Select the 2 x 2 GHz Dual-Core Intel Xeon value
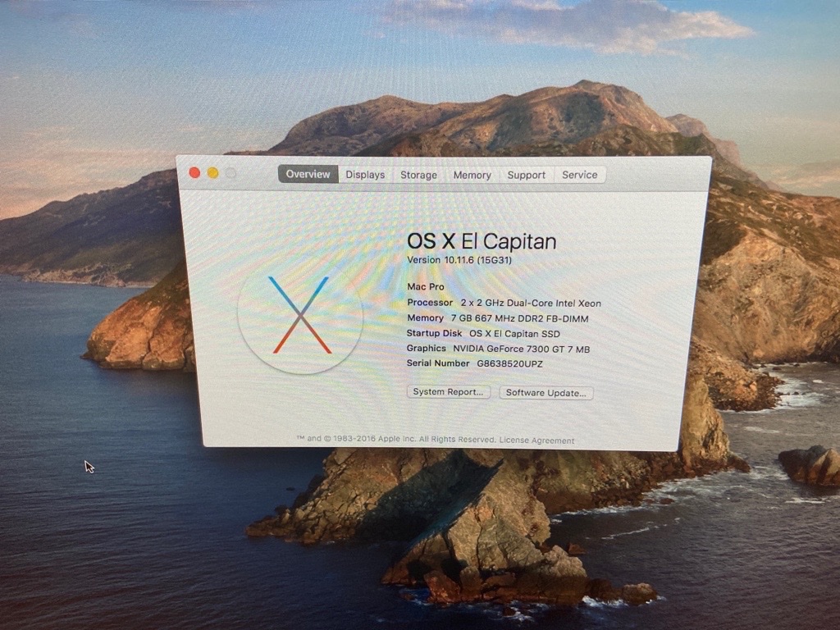840x630 pixels. point(531,304)
